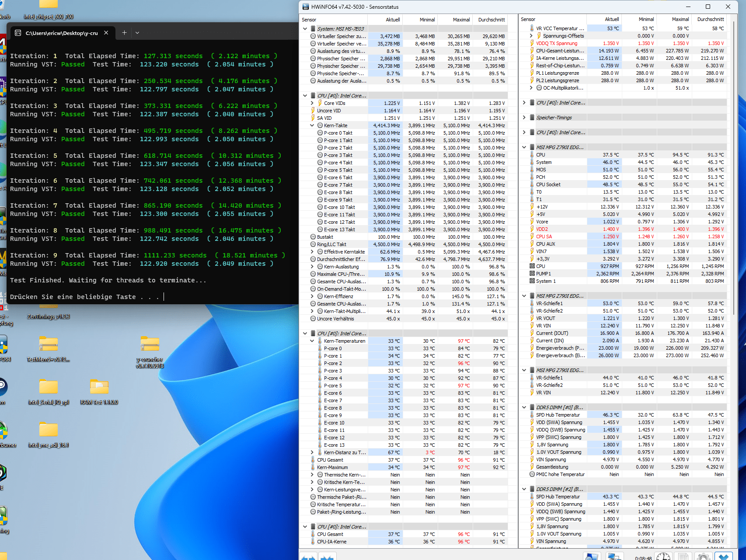The height and width of the screenshot is (560, 746).
Task: Click right panel Durchschnitt column header
Action: pyautogui.click(x=709, y=19)
